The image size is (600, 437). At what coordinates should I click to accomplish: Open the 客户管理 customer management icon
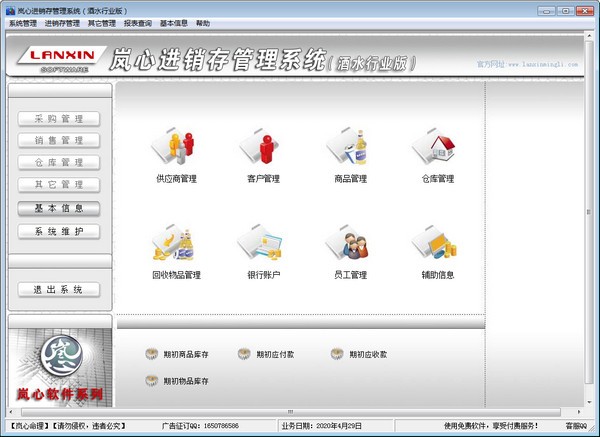[260, 147]
